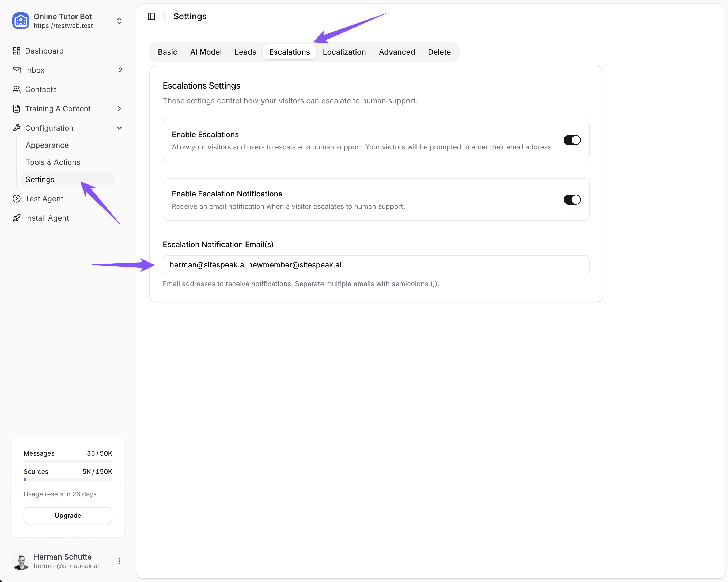The image size is (728, 582).
Task: Click the Upgrade button
Action: point(68,515)
